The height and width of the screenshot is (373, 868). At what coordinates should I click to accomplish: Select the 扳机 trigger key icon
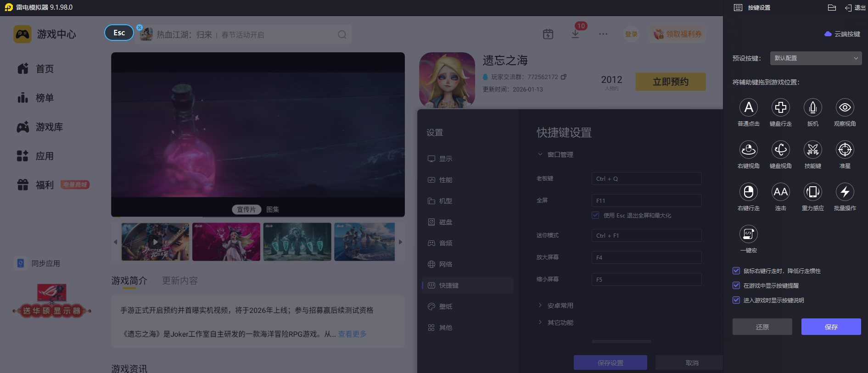[812, 108]
